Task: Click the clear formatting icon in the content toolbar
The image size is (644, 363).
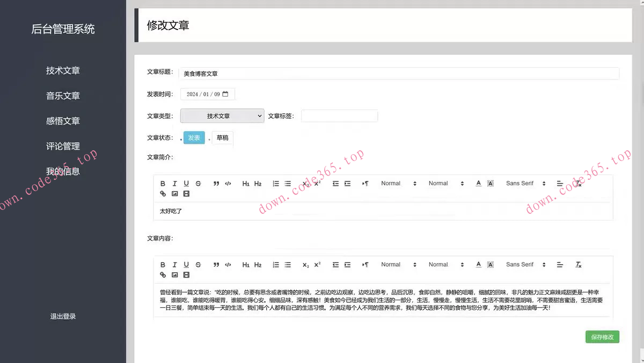Action: coord(578,264)
